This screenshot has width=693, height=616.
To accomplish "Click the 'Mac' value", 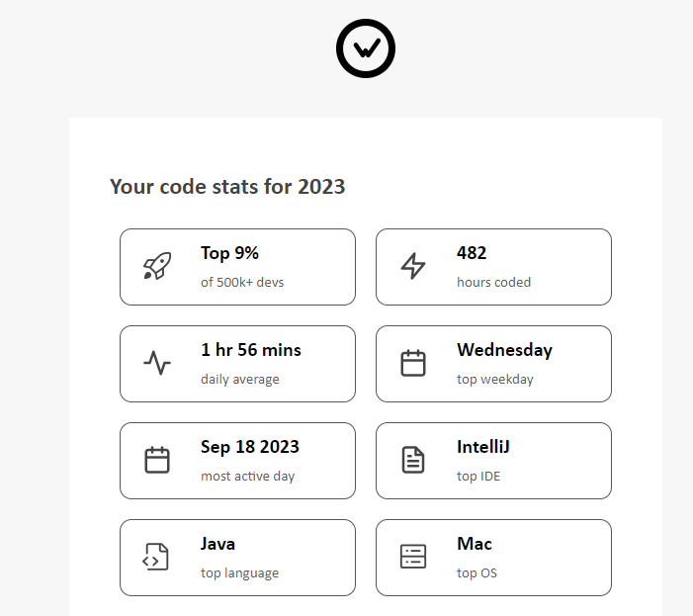I will [x=475, y=544].
